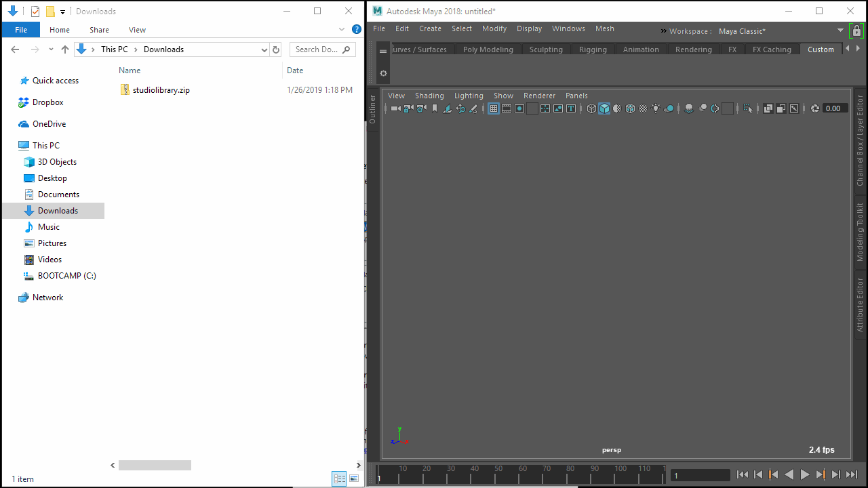Toggle the resolution gate icon
Screen dimensions: 868x488
tap(519, 108)
